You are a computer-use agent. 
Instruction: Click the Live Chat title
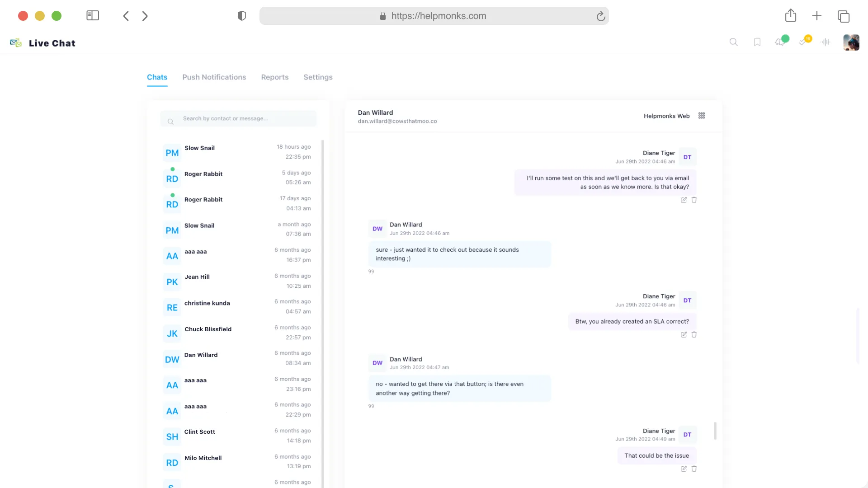coord(52,43)
